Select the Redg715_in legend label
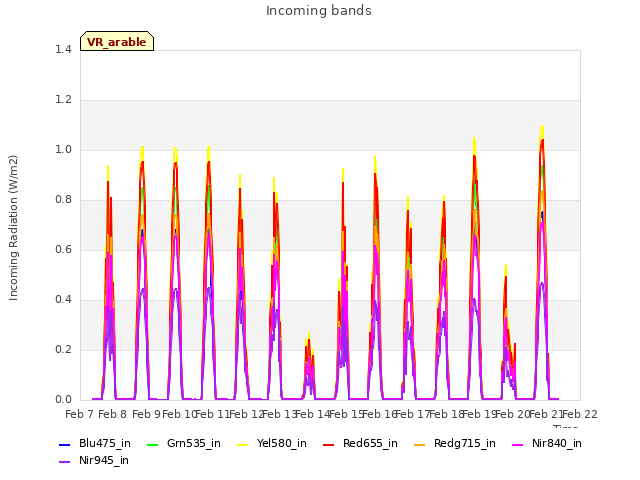Viewport: 640px width, 480px height. [465, 444]
